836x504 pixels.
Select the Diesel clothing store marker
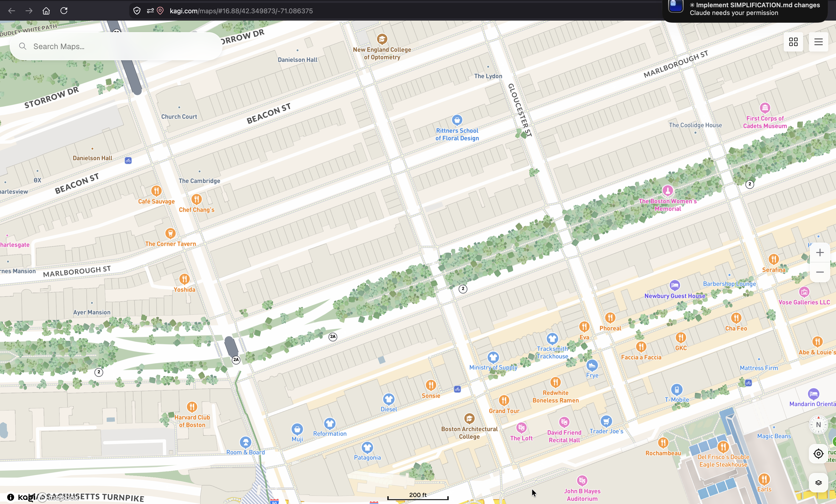[x=388, y=399]
